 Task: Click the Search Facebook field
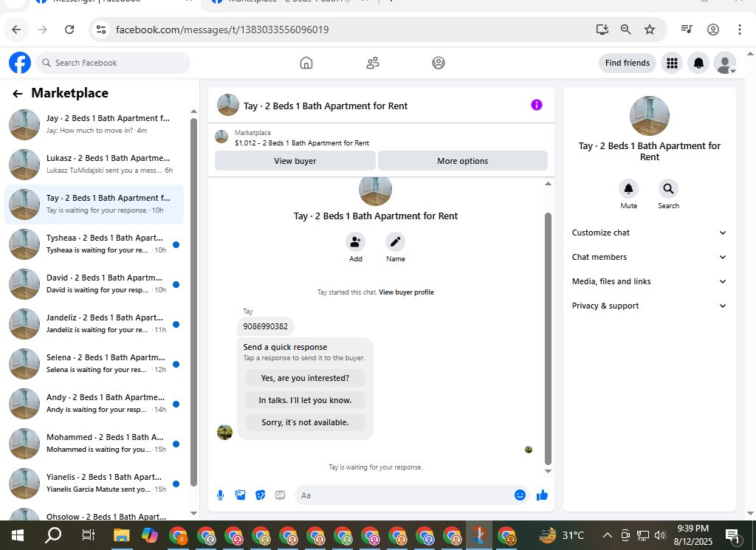pos(113,63)
